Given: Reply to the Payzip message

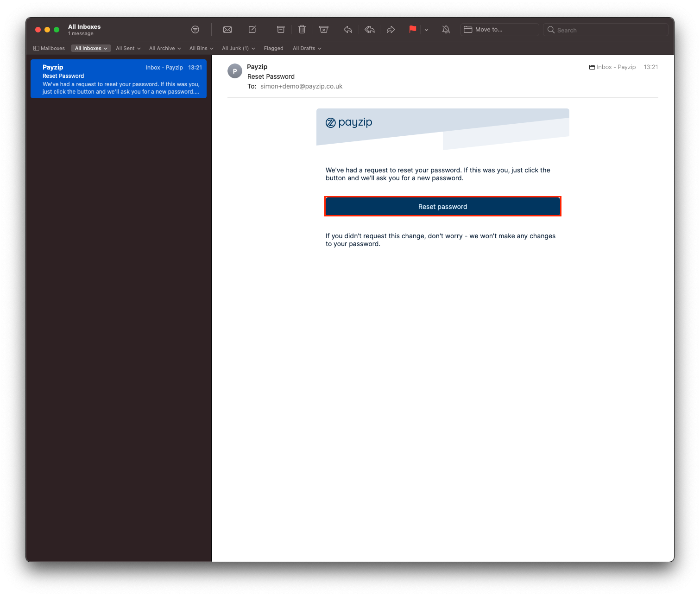Looking at the screenshot, I should [348, 30].
